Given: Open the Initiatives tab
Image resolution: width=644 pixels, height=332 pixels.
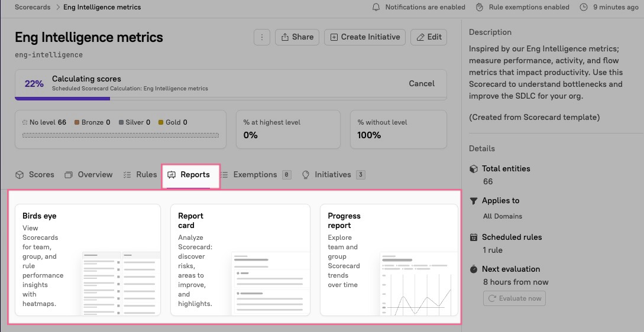Looking at the screenshot, I should pos(333,174).
